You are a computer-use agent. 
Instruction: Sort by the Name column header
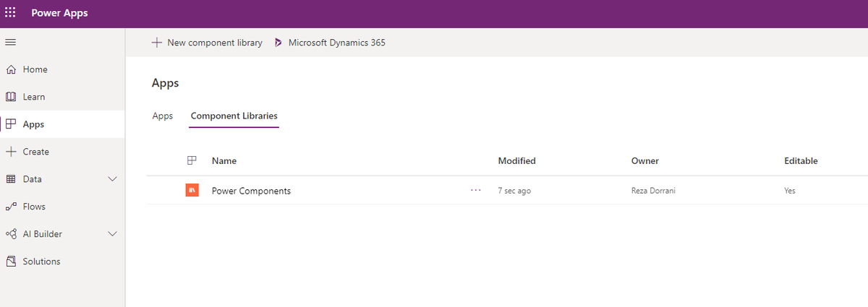[224, 161]
